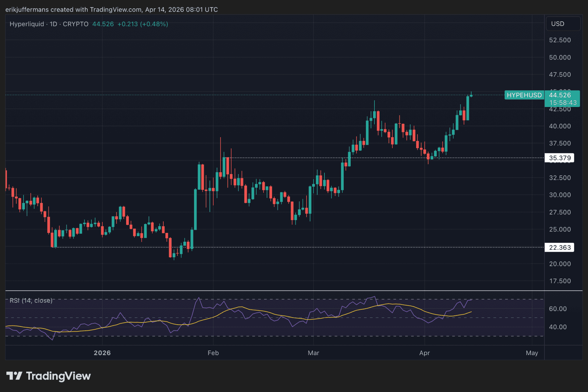Screen dimensions: 588x392
Task: Select the RSI (14, close) indicator title
Action: [31, 301]
